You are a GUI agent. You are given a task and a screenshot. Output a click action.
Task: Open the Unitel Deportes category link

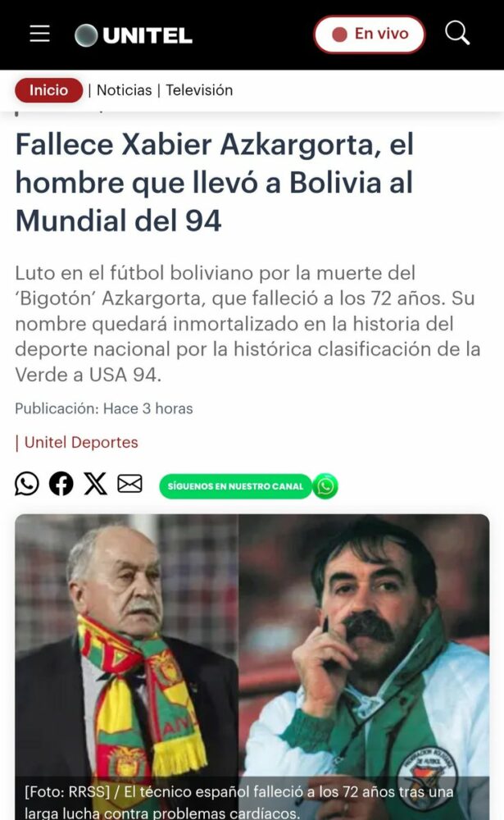point(81,443)
